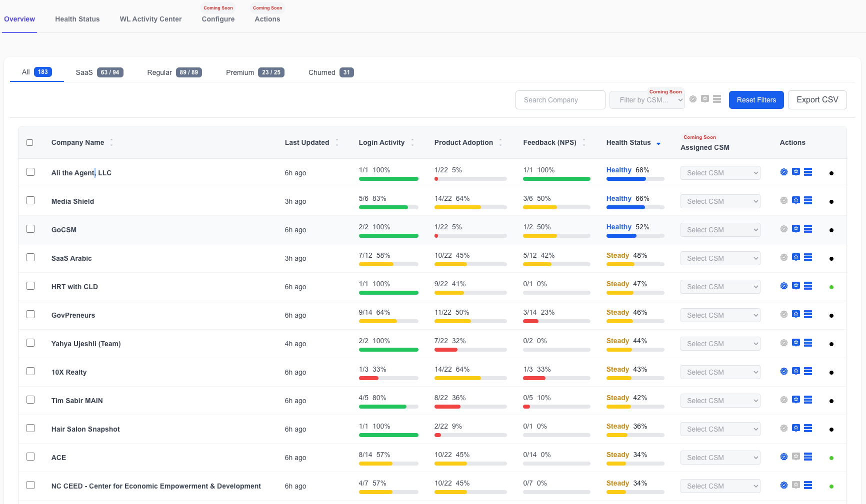Show the Churned companies tab

[331, 72]
